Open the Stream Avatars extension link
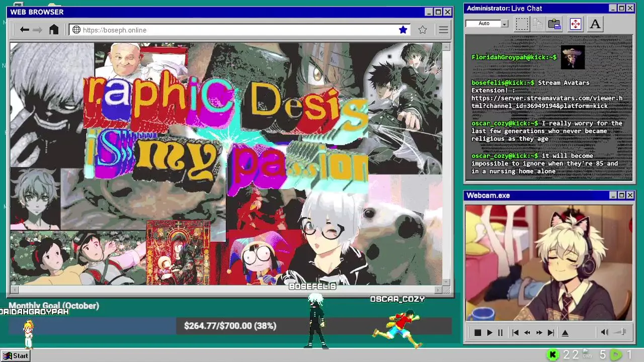Viewport: 644px width, 362px height. point(547,102)
